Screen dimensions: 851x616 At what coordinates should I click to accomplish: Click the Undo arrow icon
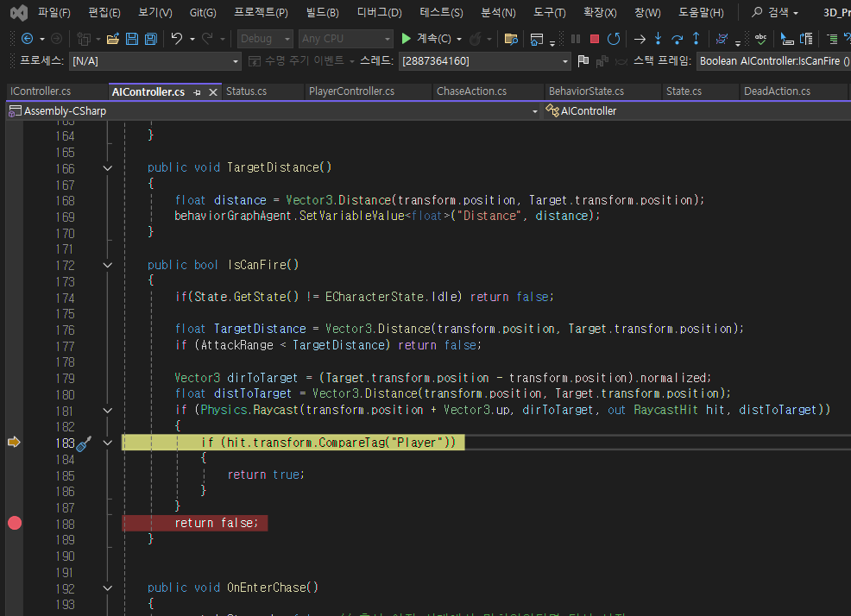pos(177,39)
